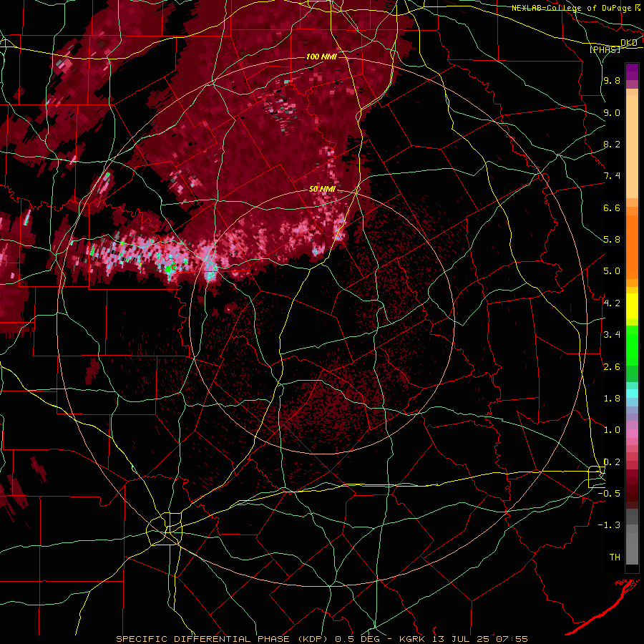644x644 pixels.
Task: Click the 0.2 value on the scale
Action: [x=612, y=462]
